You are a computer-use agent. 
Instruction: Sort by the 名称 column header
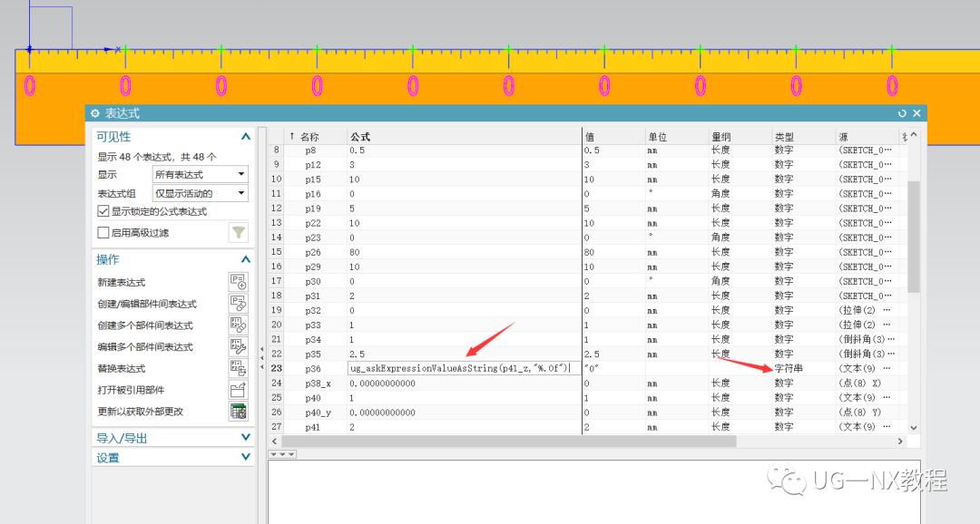tap(309, 137)
